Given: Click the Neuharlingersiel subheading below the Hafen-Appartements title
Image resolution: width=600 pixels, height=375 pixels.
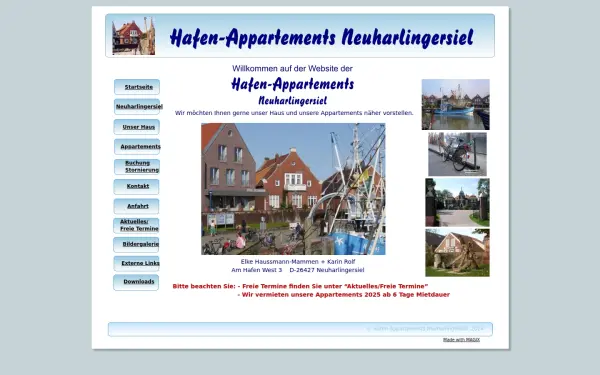Looking at the screenshot, I should [292, 101].
